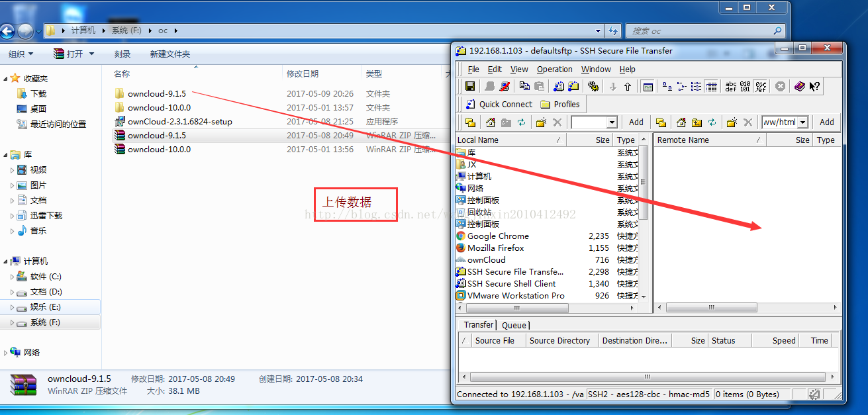Click the Copy icon in the SSH toolbar
This screenshot has height=415, width=868.
click(524, 87)
